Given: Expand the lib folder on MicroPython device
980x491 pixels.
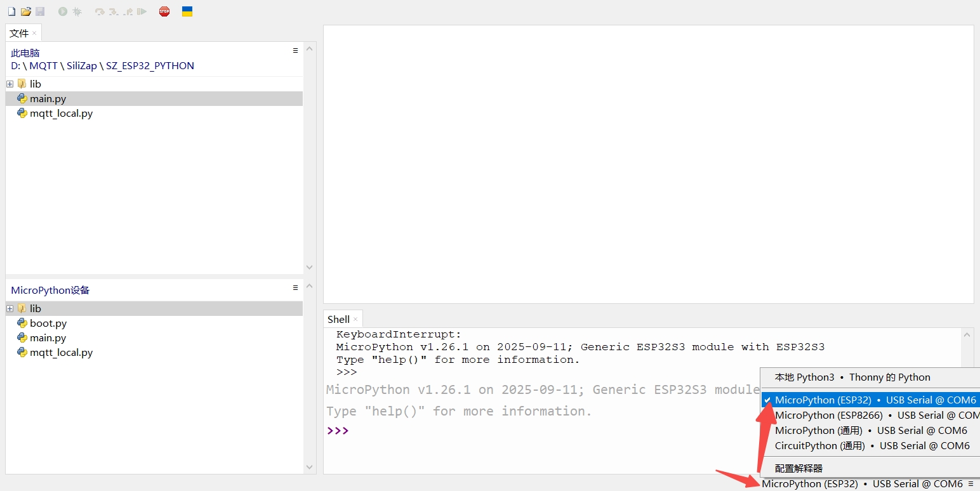Looking at the screenshot, I should point(10,308).
